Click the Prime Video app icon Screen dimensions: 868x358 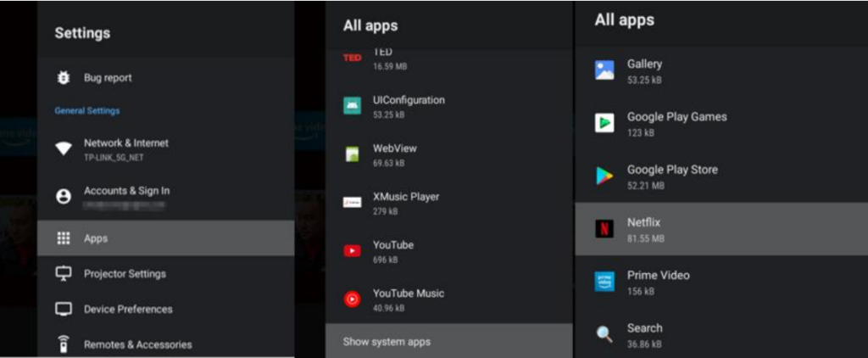(604, 281)
